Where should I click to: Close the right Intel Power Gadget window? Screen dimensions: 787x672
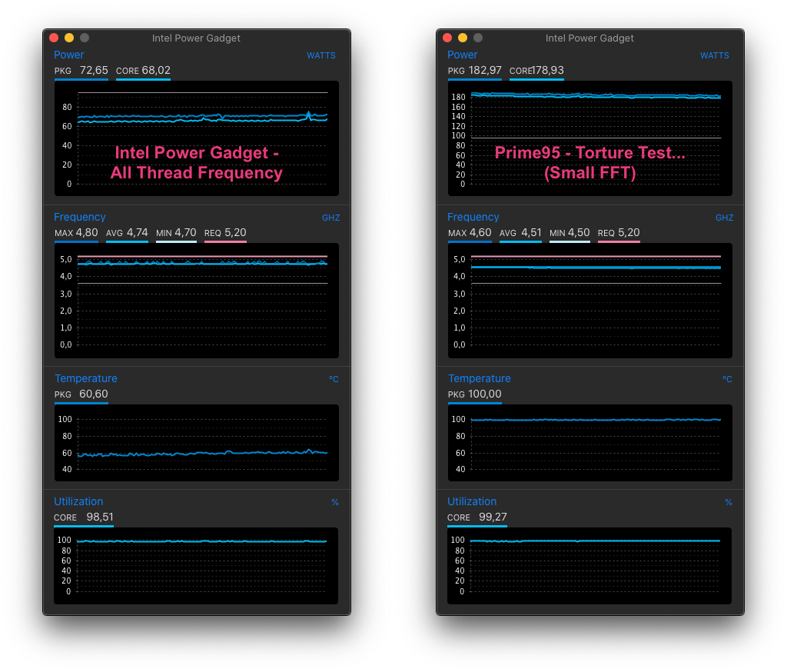click(448, 38)
